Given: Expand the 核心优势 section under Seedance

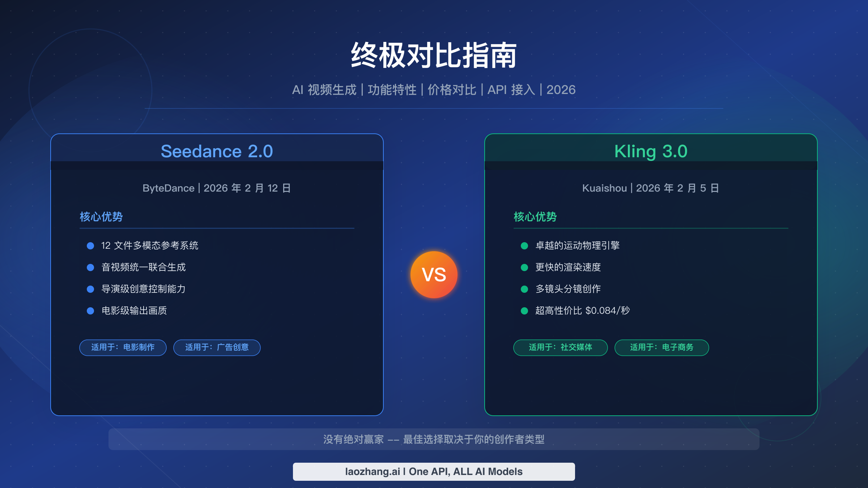Looking at the screenshot, I should point(101,217).
